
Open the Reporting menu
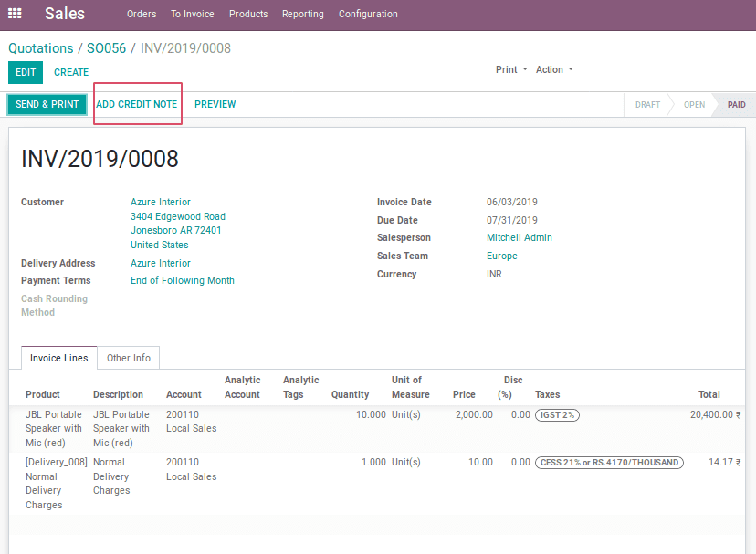tap(302, 15)
